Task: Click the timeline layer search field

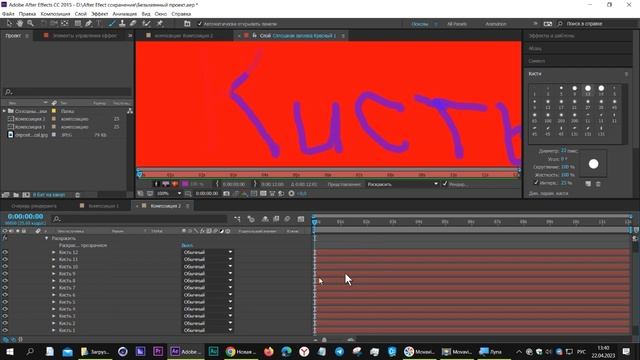Action: click(139, 219)
